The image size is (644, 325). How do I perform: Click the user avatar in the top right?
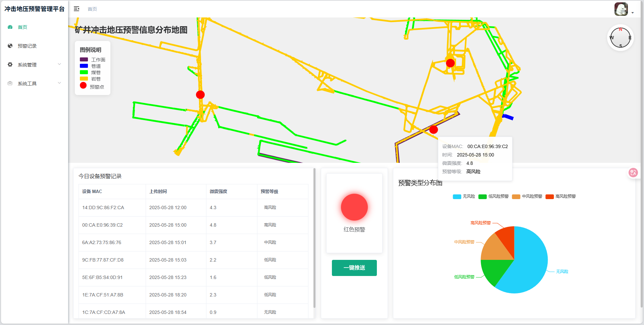tap(621, 9)
